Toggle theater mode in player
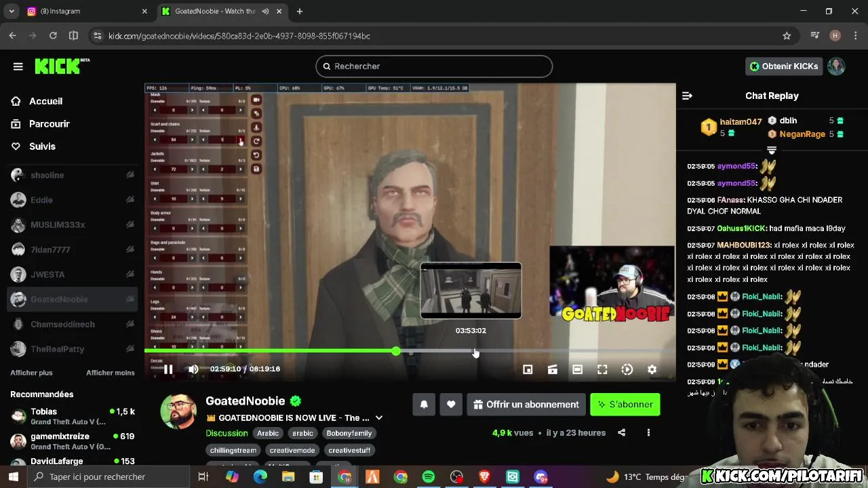This screenshot has width=868, height=488. click(x=577, y=369)
